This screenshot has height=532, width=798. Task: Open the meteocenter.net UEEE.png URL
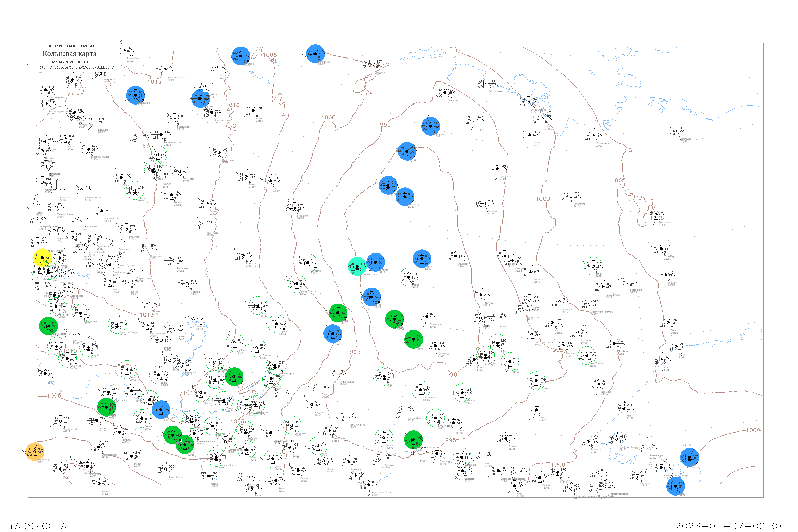(75, 68)
